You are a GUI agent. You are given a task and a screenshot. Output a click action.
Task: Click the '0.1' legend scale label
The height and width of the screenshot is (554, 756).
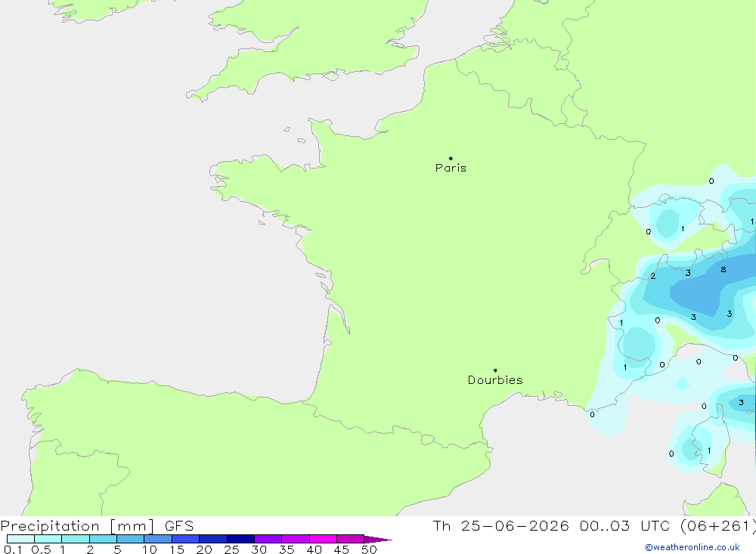13,549
